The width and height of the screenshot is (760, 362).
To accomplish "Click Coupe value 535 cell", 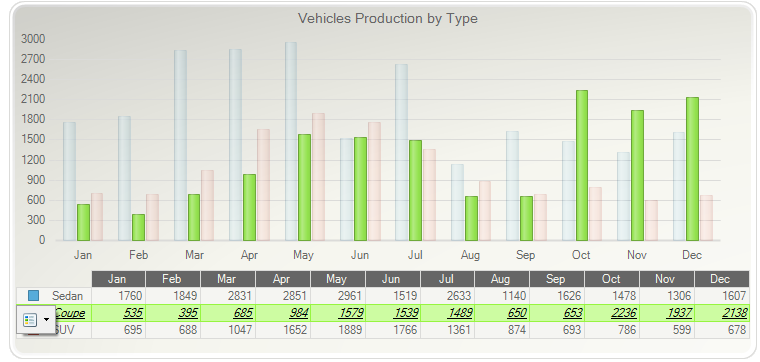I will coord(118,313).
